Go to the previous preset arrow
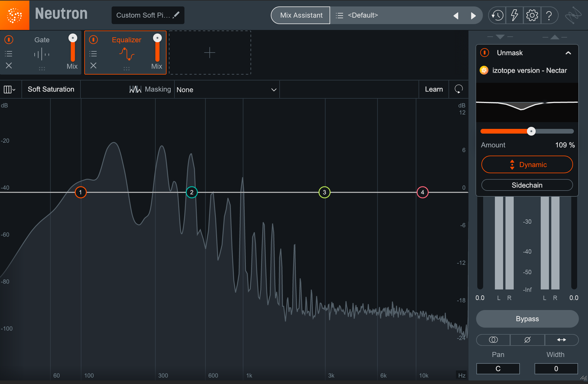 click(x=456, y=16)
